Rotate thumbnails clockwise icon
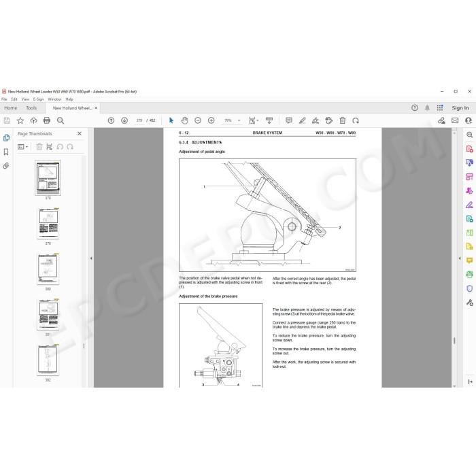This screenshot has height=476, width=476. pos(70,147)
